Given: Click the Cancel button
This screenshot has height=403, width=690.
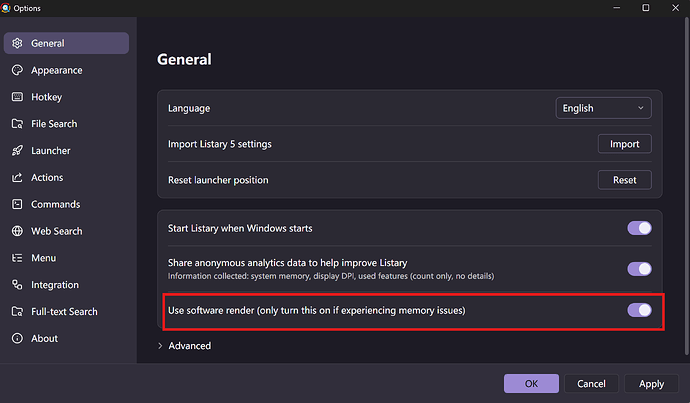Looking at the screenshot, I should click(591, 384).
